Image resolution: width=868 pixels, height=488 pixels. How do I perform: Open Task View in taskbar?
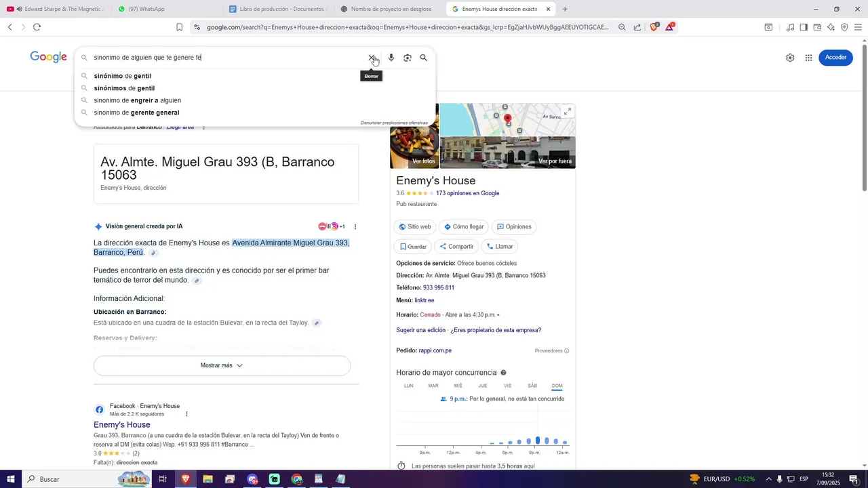click(x=163, y=479)
